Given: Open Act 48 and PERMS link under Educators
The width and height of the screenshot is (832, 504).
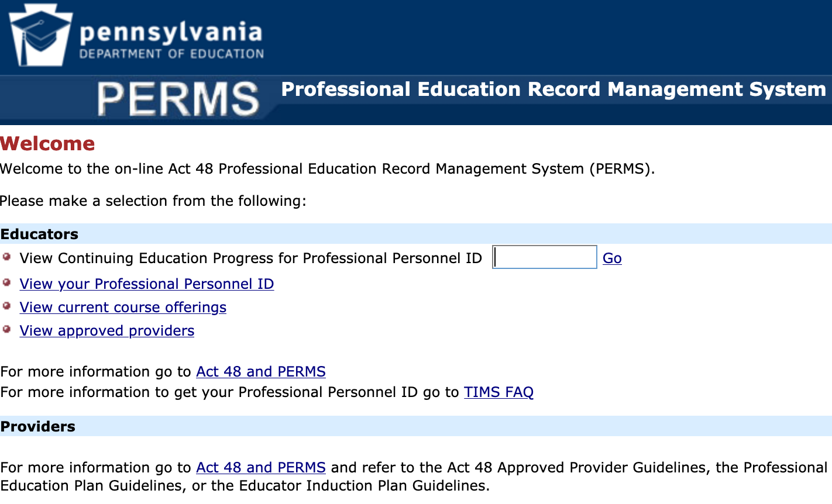Looking at the screenshot, I should [x=261, y=372].
